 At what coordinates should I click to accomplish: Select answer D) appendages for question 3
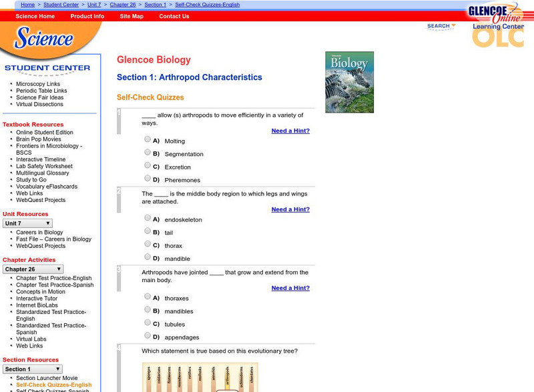coord(148,335)
